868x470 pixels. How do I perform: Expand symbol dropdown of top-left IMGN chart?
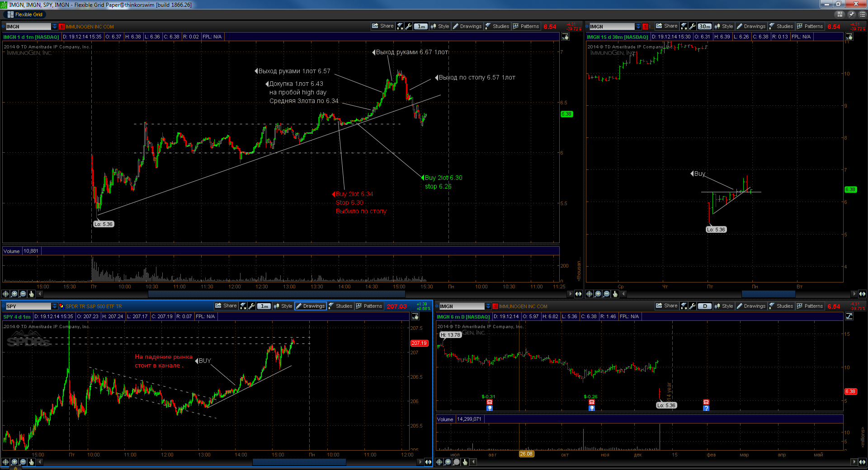pyautogui.click(x=55, y=27)
